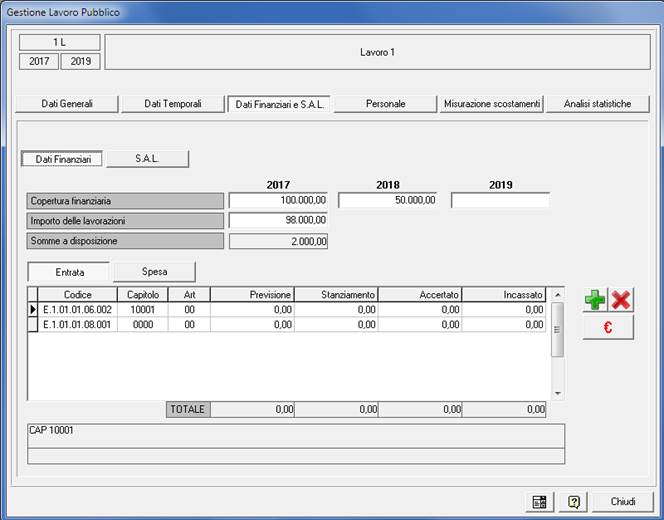Click the empty 2019 Copertura finanziaria field
Image resolution: width=664 pixels, height=520 pixels.
(500, 200)
